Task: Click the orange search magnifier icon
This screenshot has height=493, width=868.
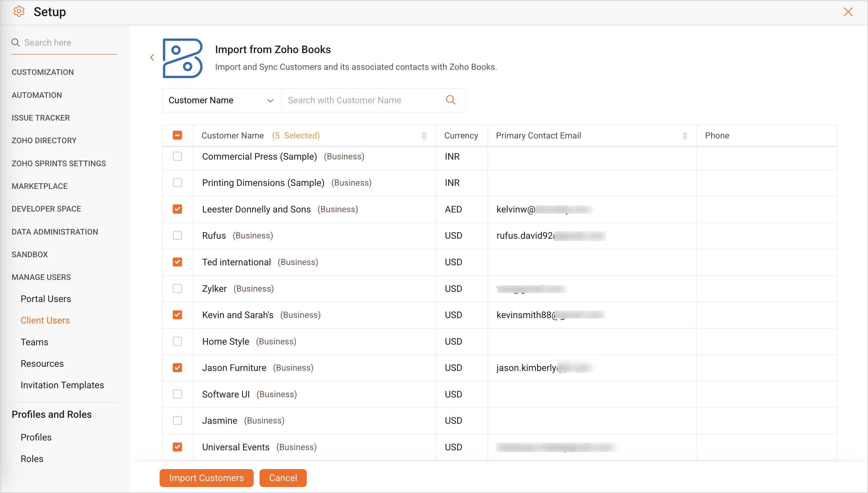Action: point(451,100)
